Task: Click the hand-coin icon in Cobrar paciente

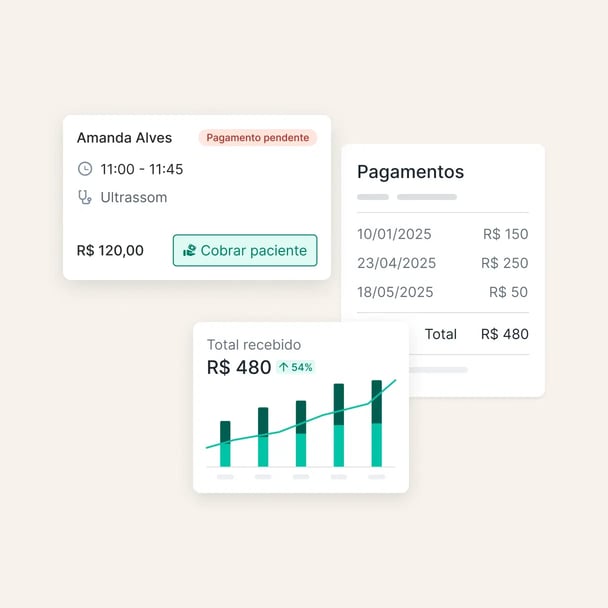Action: coord(189,251)
